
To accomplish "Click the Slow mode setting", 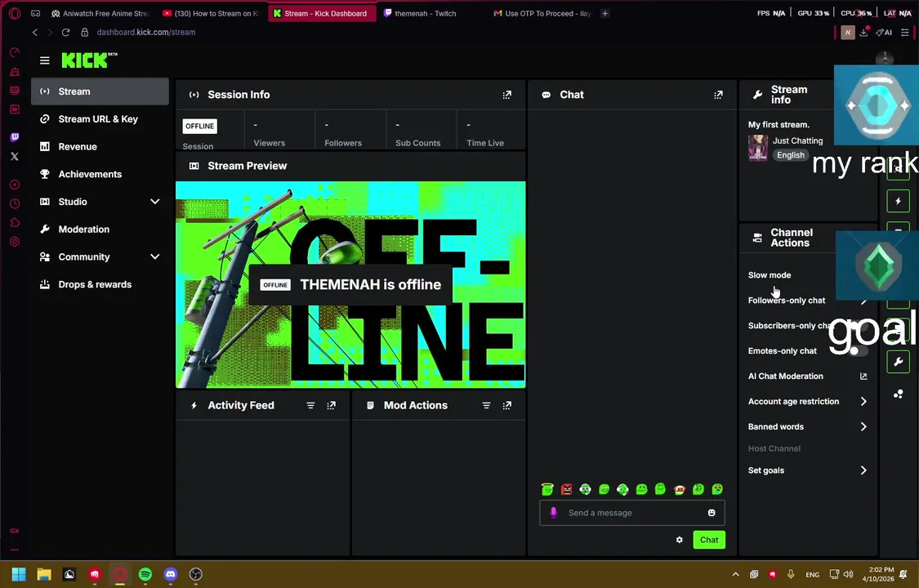I will (769, 274).
